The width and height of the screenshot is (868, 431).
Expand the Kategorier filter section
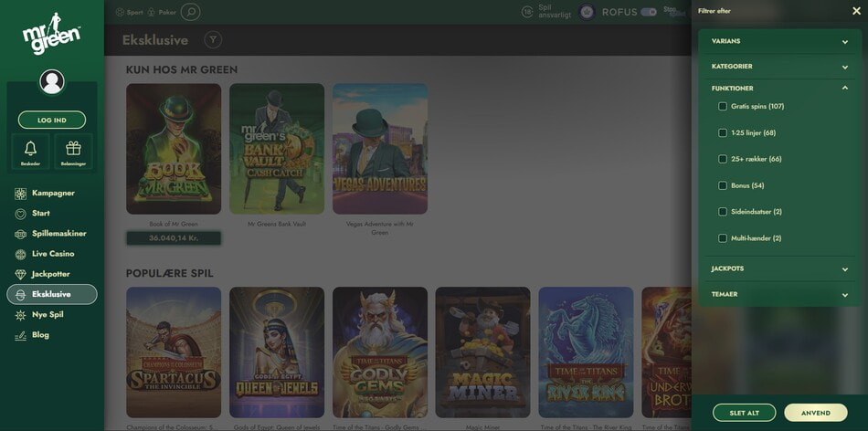click(x=780, y=67)
